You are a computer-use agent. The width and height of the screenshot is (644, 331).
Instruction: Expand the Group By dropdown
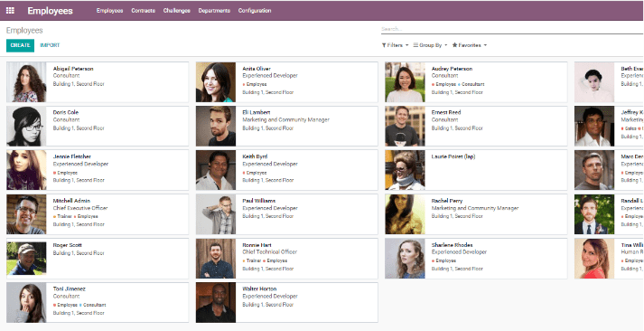click(x=431, y=45)
